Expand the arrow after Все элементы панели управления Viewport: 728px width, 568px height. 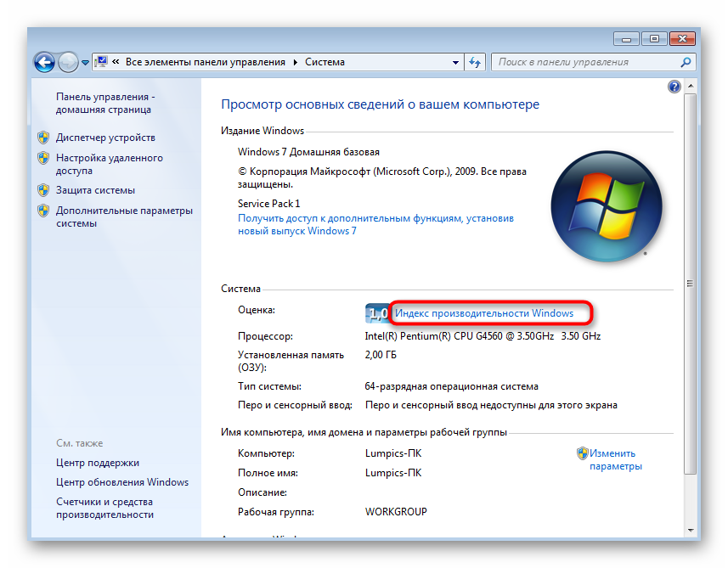point(296,62)
